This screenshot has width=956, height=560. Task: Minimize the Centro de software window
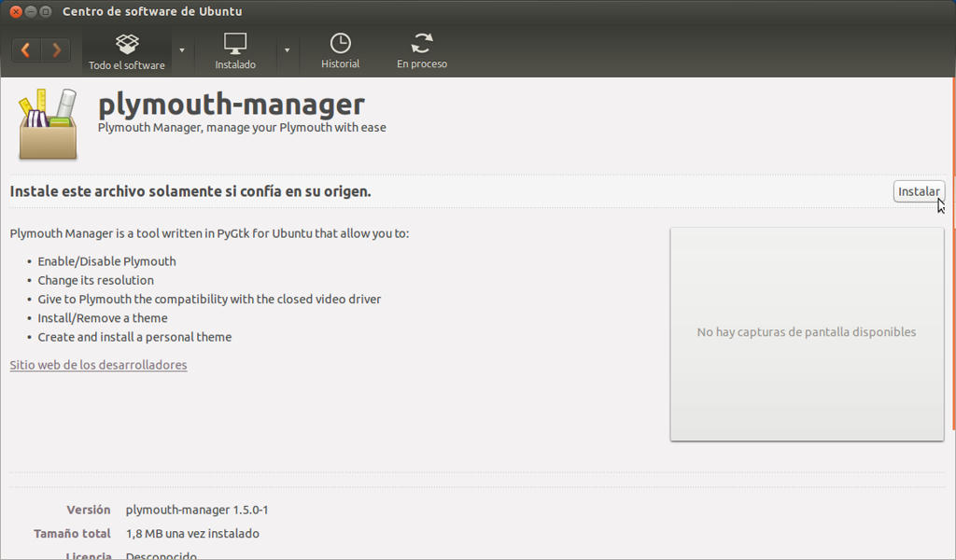click(31, 11)
